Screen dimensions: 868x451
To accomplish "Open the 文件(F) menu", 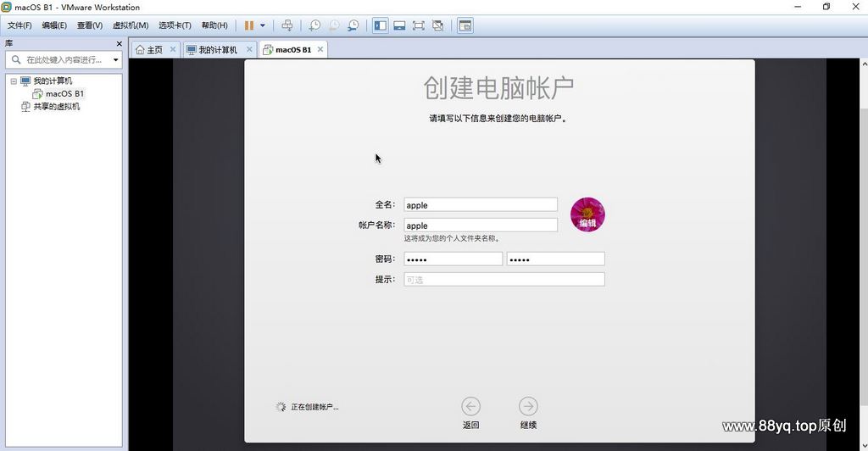I will (19, 25).
